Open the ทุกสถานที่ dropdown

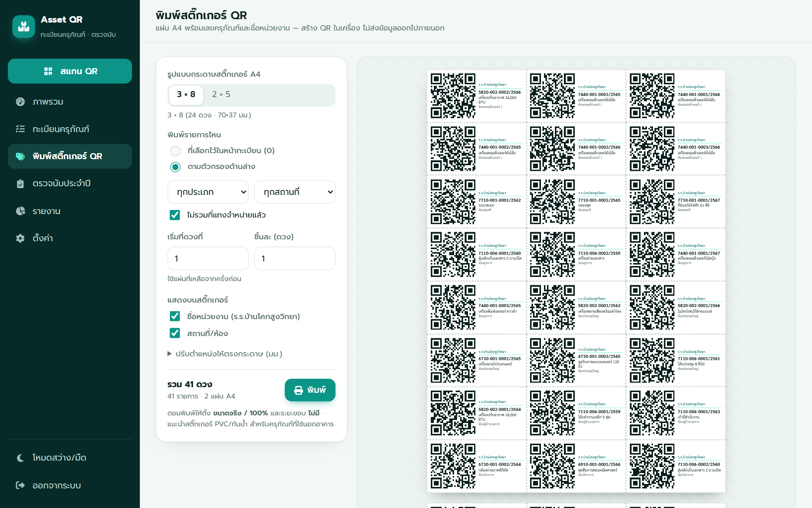point(295,192)
